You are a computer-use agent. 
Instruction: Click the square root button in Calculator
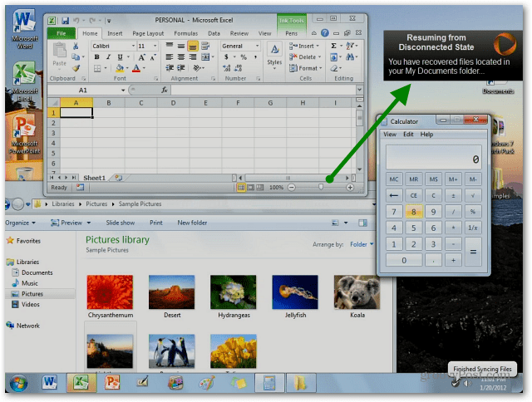473,195
